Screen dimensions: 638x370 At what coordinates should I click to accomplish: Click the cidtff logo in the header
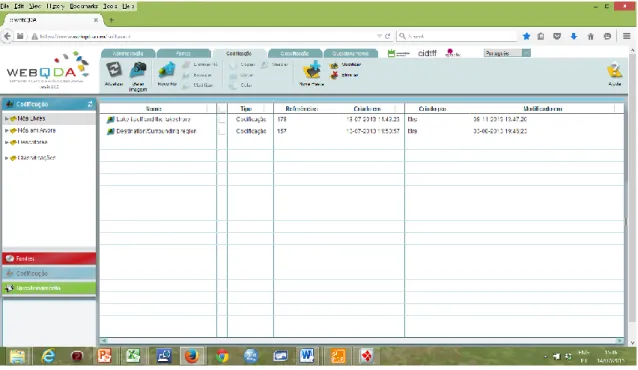427,53
